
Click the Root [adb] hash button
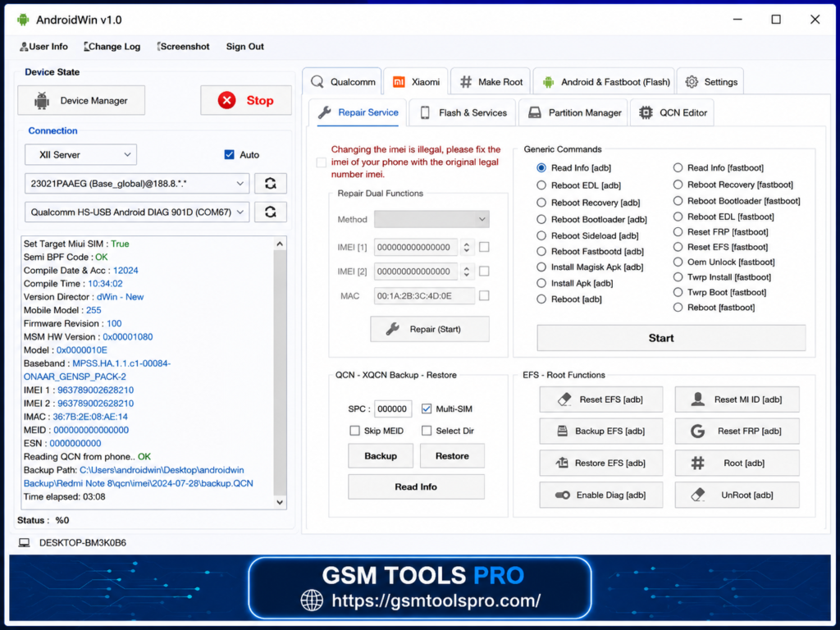pos(737,463)
